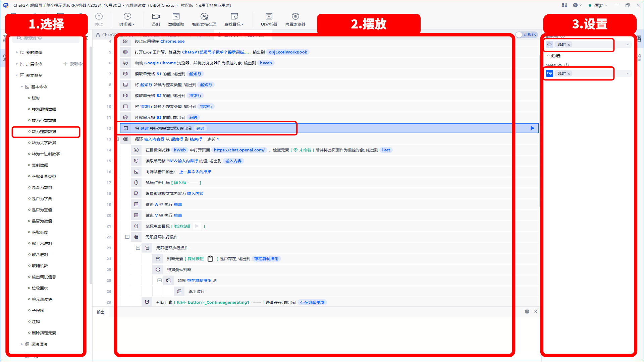This screenshot has width=644, height=362.
Task: Switch to the 输出 output tab
Action: (x=101, y=312)
